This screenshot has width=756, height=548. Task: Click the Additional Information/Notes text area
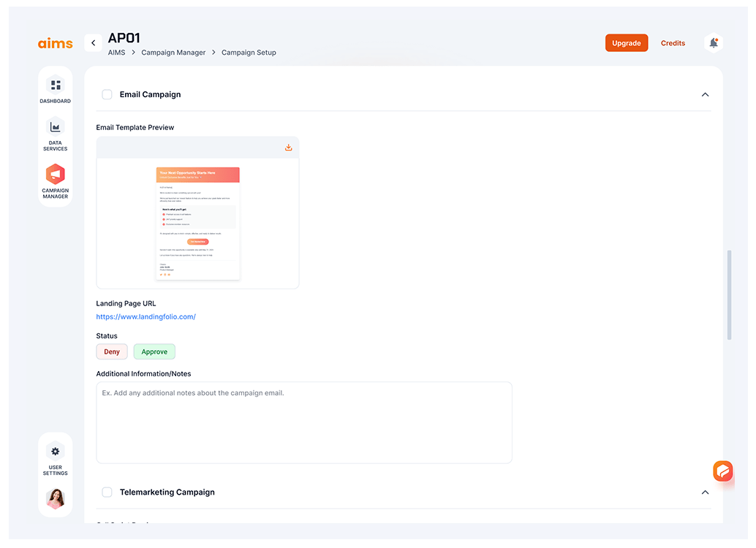point(304,422)
